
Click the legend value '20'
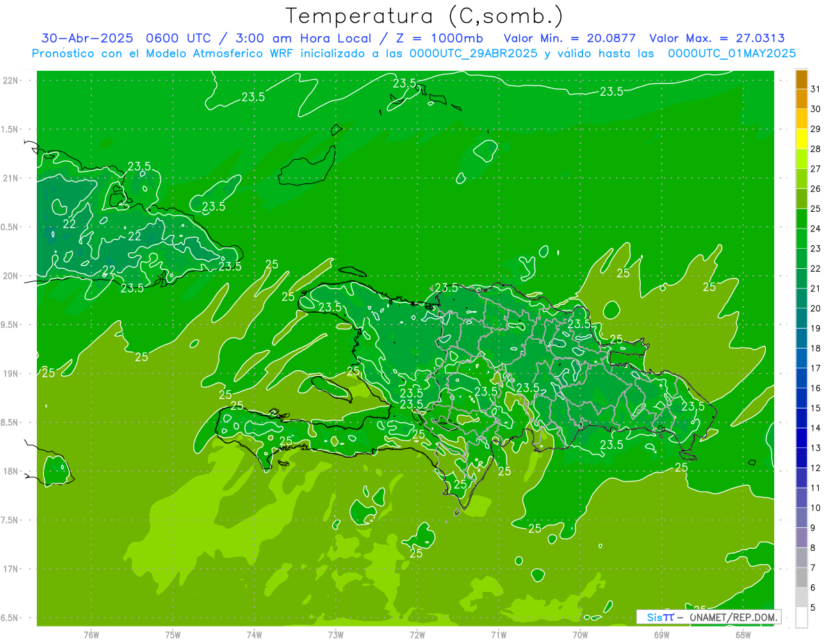(x=815, y=308)
